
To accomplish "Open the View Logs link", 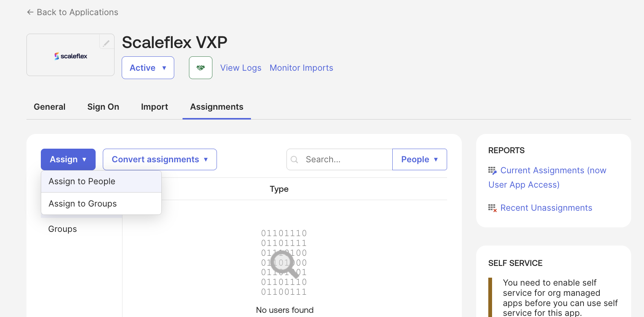I will tap(241, 68).
